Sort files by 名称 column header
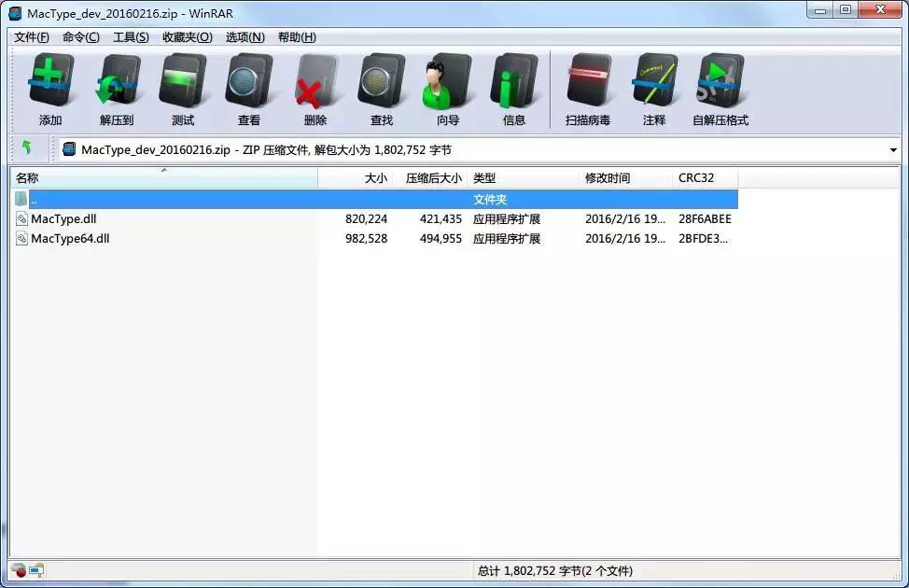This screenshot has width=909, height=588. tap(163, 178)
